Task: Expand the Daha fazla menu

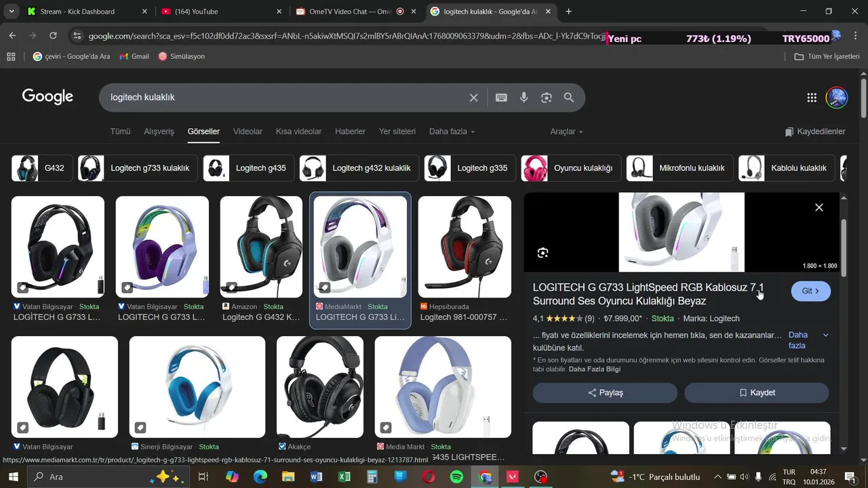Action: point(452,131)
